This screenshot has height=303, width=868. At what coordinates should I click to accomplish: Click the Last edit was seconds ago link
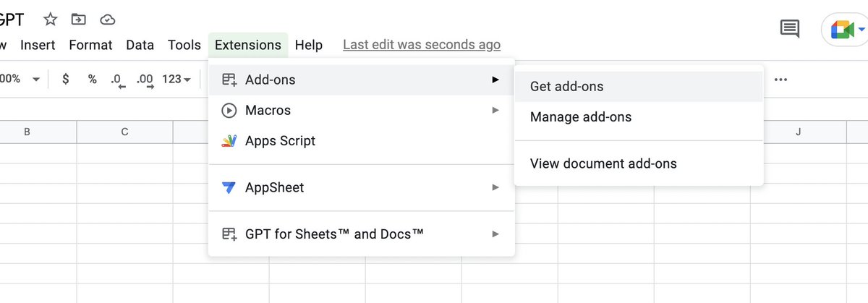(x=421, y=45)
